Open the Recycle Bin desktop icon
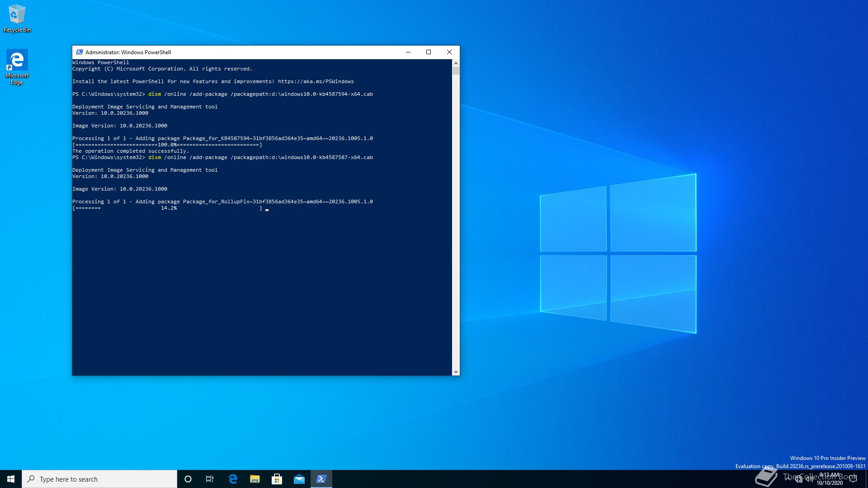The width and height of the screenshot is (868, 488). tap(17, 18)
